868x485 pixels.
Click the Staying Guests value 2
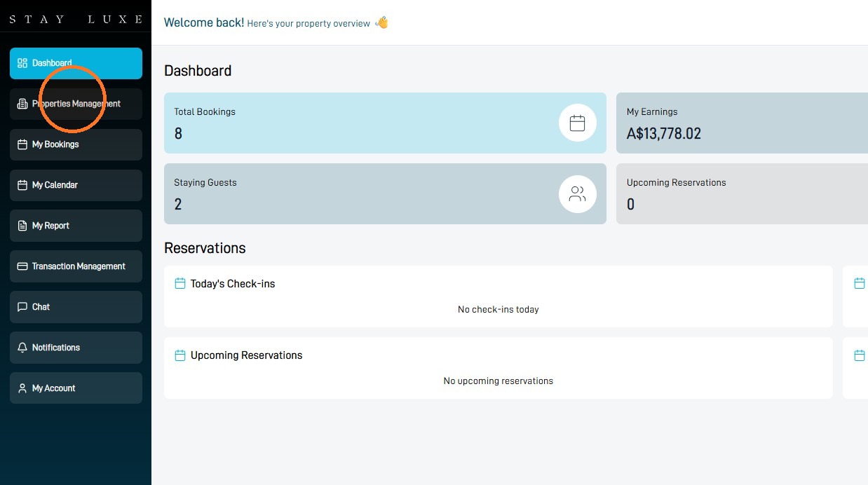(178, 205)
